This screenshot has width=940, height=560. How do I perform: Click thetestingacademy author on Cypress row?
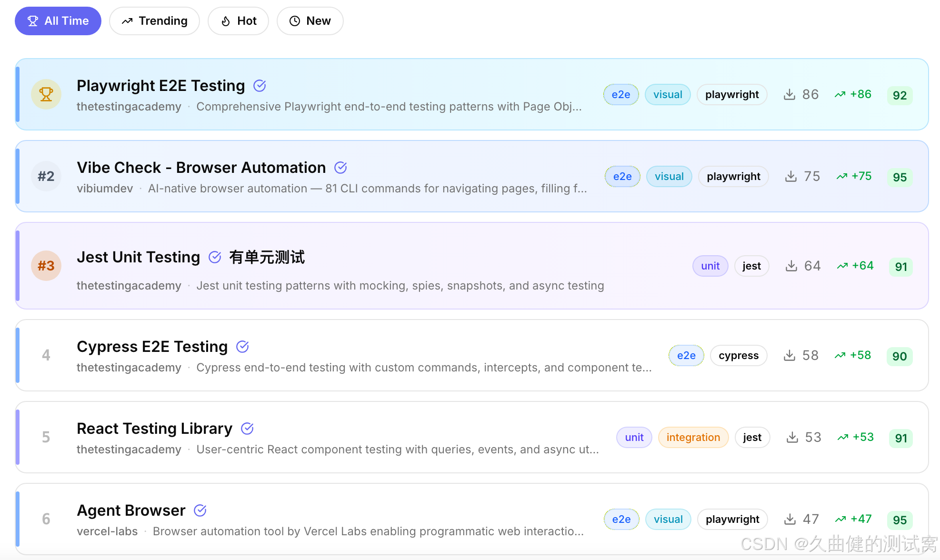pos(129,368)
